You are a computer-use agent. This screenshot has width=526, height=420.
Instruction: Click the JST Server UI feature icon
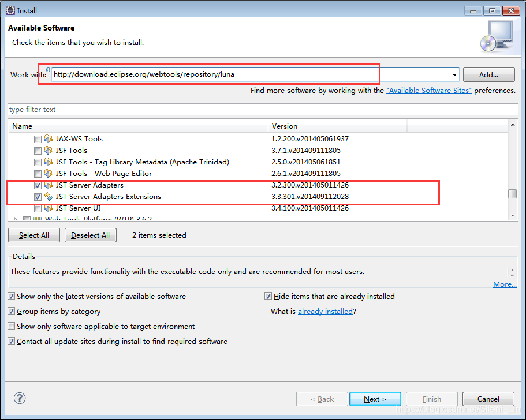(49, 208)
